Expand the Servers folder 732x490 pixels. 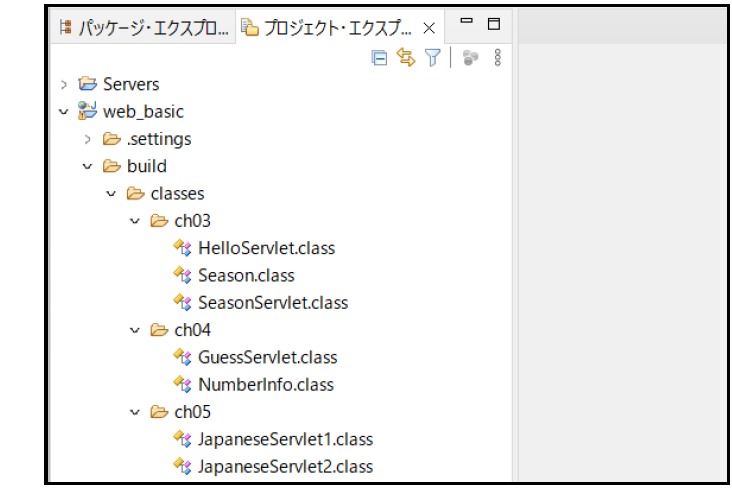pyautogui.click(x=65, y=85)
